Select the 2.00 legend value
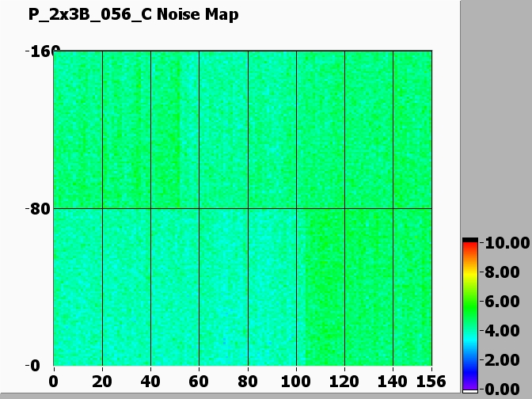 click(503, 359)
